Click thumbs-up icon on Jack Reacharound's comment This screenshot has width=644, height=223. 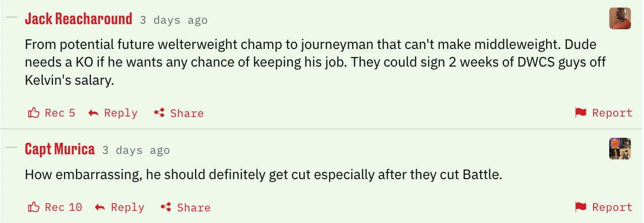point(34,113)
